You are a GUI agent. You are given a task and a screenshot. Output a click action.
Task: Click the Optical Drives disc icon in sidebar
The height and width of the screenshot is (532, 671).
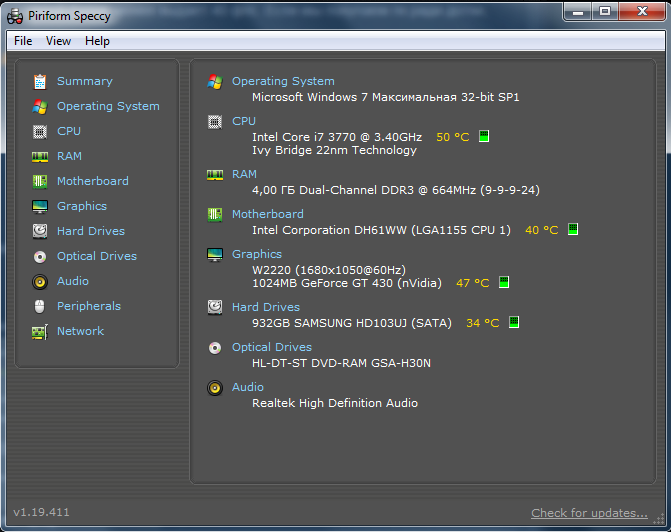[40, 256]
